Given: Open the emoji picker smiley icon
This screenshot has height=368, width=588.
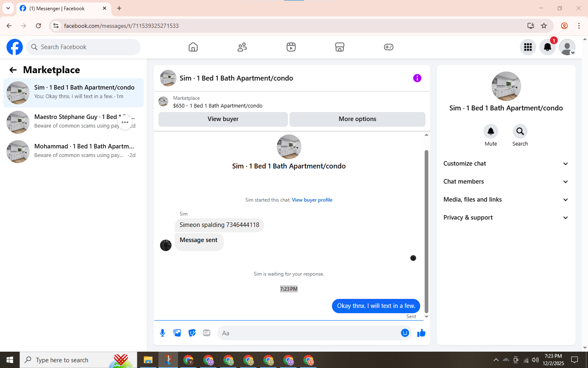Looking at the screenshot, I should [x=405, y=333].
